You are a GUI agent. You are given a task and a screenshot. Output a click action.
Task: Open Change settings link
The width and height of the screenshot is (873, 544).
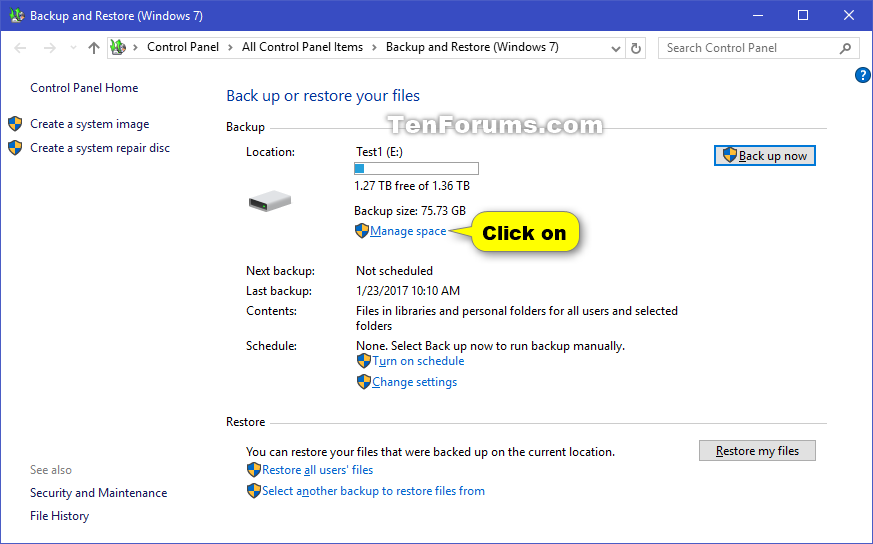[x=414, y=383]
